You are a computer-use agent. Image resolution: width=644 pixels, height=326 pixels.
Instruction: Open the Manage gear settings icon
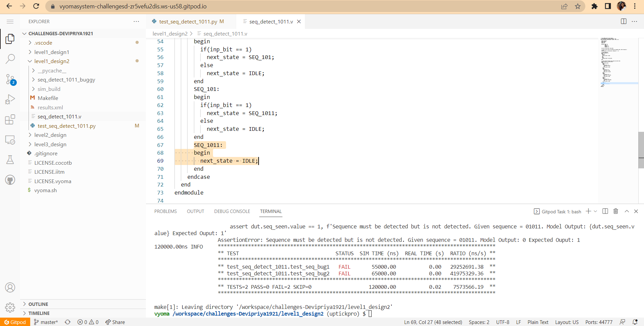coord(10,308)
